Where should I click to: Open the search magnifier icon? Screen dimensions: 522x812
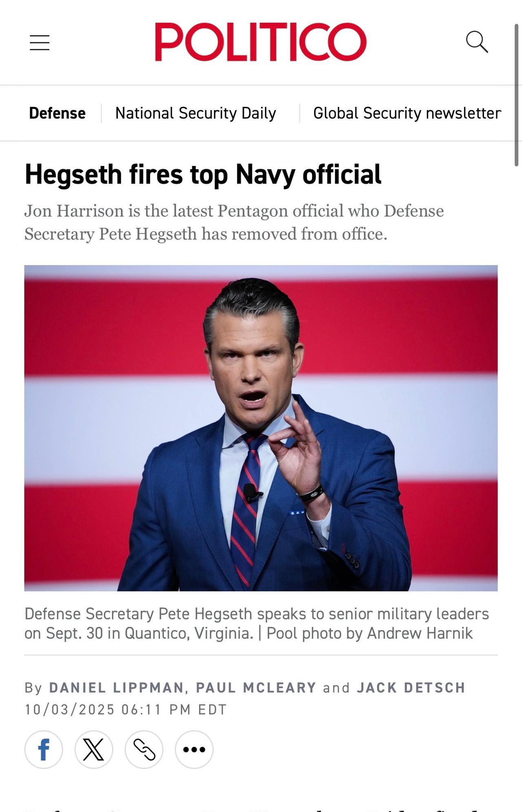477,42
